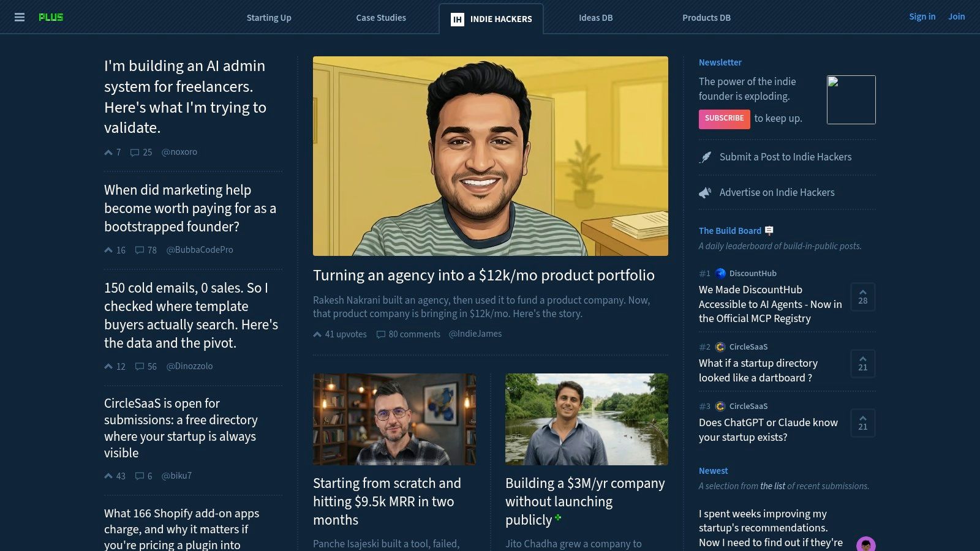Viewport: 980px width, 551px height.
Task: Upvote the marketing help post by BubbaCodePro
Action: tap(108, 250)
